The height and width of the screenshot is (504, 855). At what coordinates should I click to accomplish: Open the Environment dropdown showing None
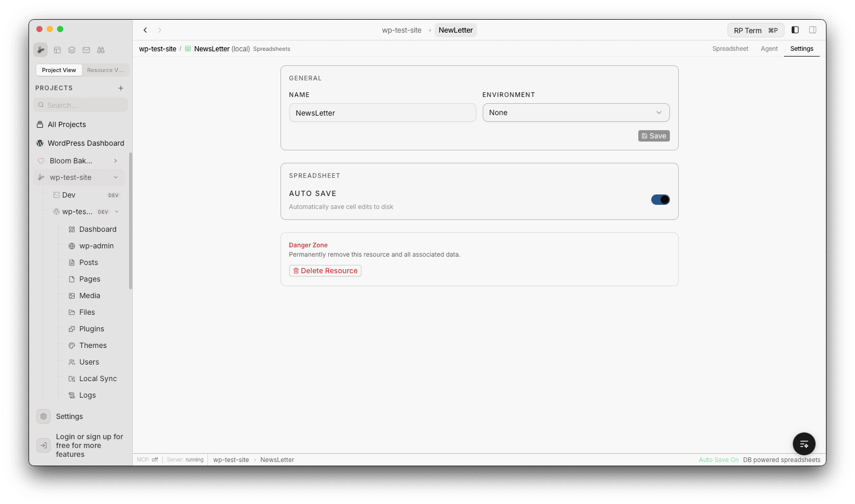pos(576,112)
